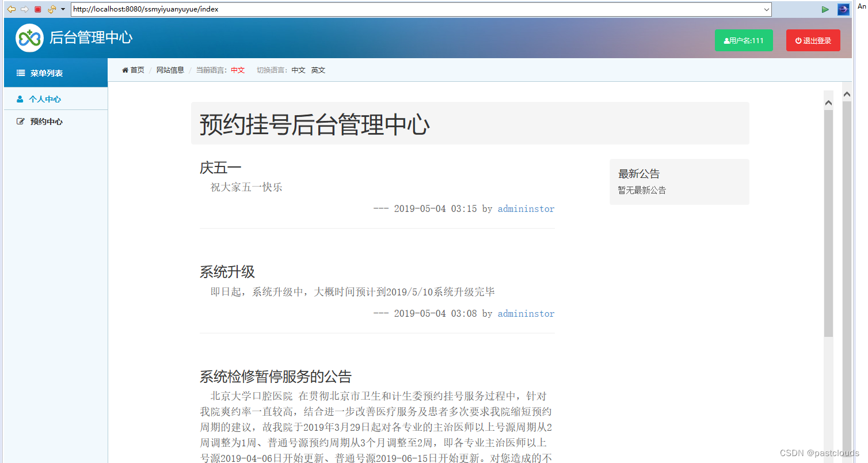
Task: Open the 庆五一 announcement title
Action: click(x=220, y=168)
